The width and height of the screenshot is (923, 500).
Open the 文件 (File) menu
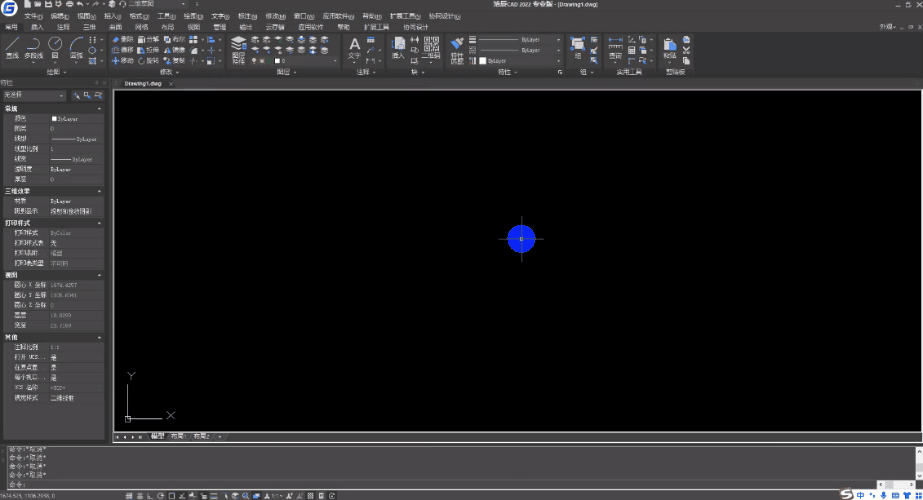pos(33,17)
